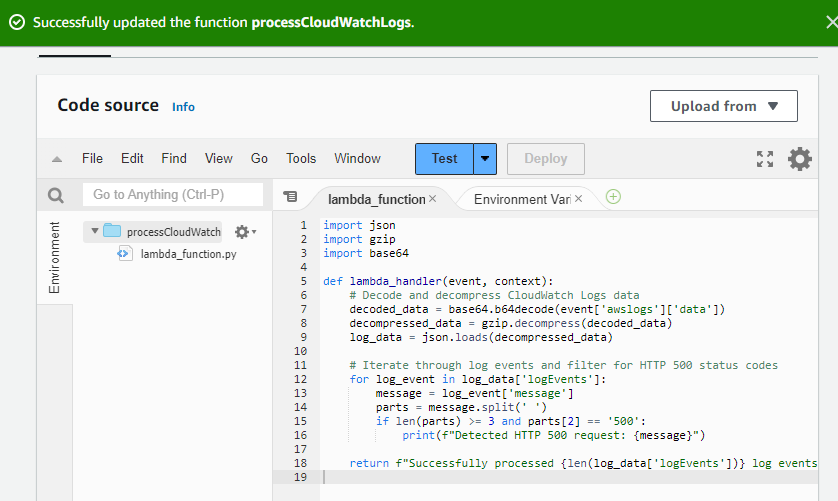Open the Tools menu
This screenshot has width=838, height=501.
301,158
